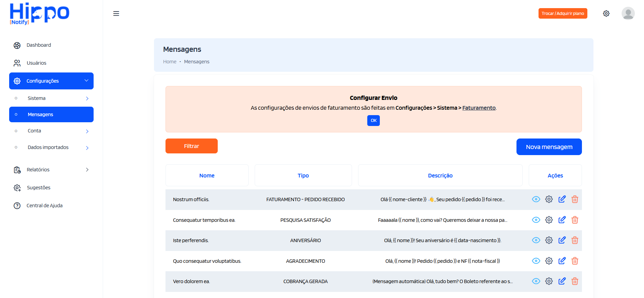Open the Faturamento link in the notice

click(x=479, y=108)
